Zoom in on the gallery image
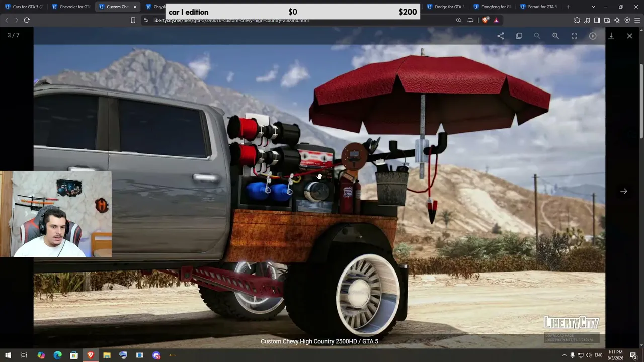 556,36
